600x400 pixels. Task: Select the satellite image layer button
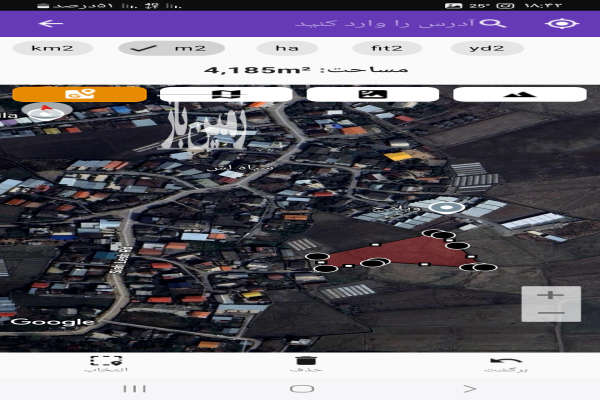coord(372,94)
